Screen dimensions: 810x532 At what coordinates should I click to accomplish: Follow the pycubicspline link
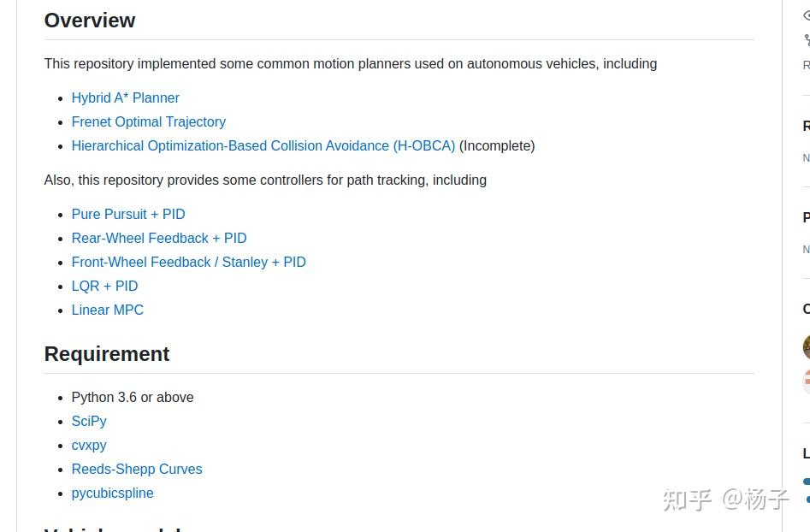pyautogui.click(x=112, y=493)
